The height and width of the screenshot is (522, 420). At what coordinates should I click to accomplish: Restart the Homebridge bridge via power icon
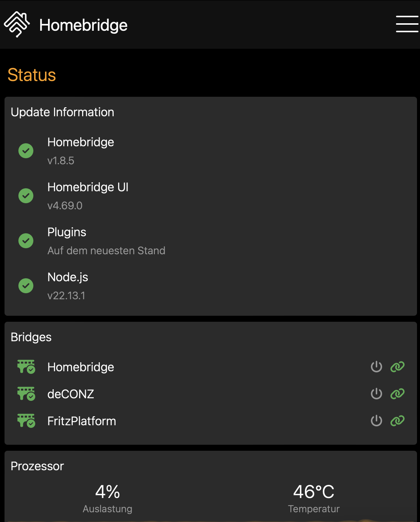point(376,367)
